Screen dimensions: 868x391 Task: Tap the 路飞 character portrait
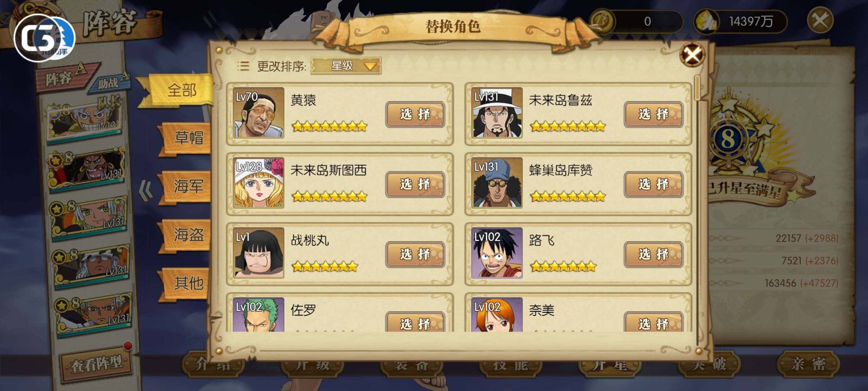pos(497,253)
